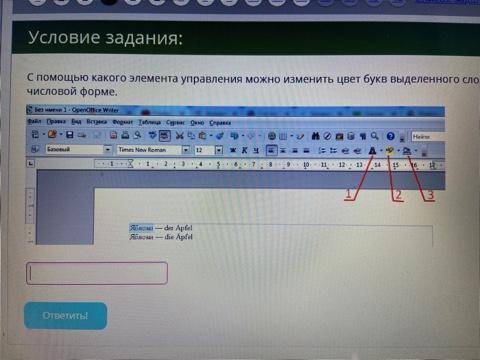Toggle AutoSpellcheck on the toolbar

click(164, 135)
